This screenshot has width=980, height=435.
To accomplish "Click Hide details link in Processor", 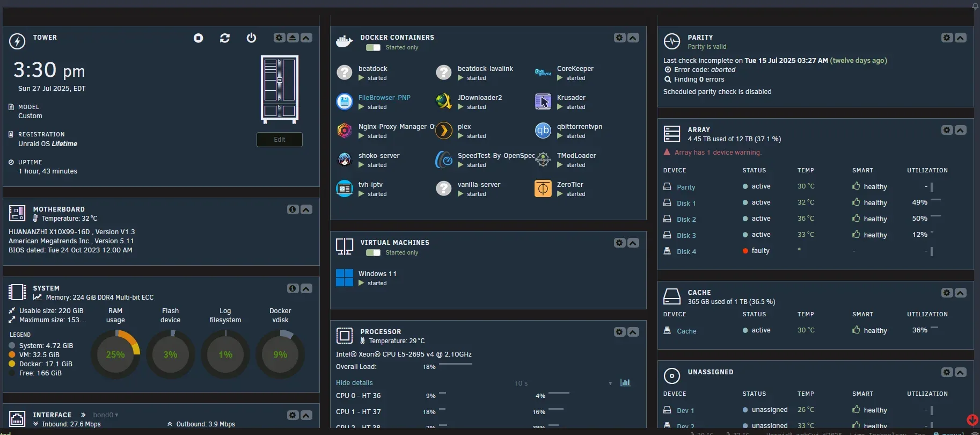I will (x=354, y=383).
